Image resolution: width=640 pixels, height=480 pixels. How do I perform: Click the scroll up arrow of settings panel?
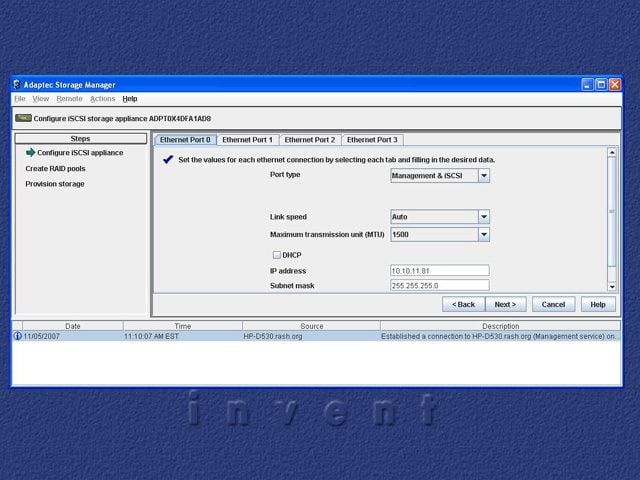click(611, 153)
